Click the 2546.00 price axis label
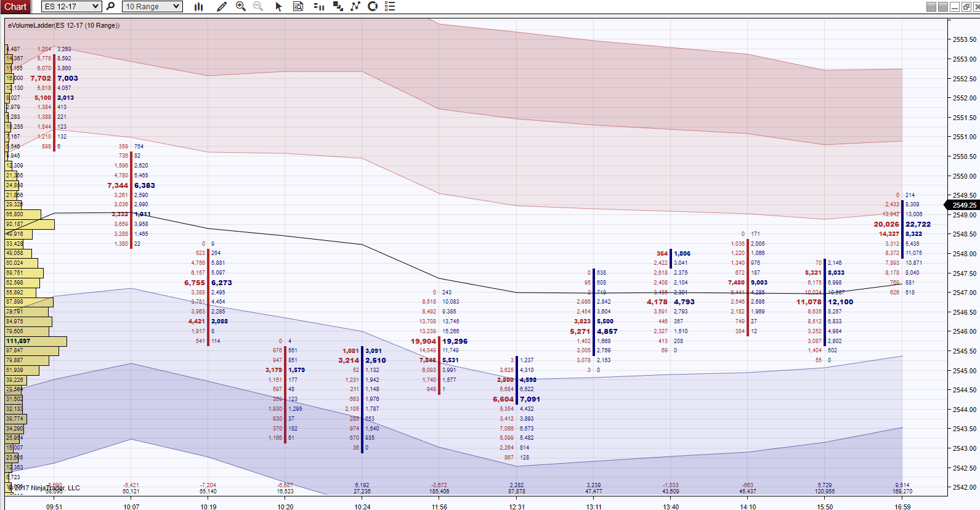The height and width of the screenshot is (510, 980). (x=965, y=331)
